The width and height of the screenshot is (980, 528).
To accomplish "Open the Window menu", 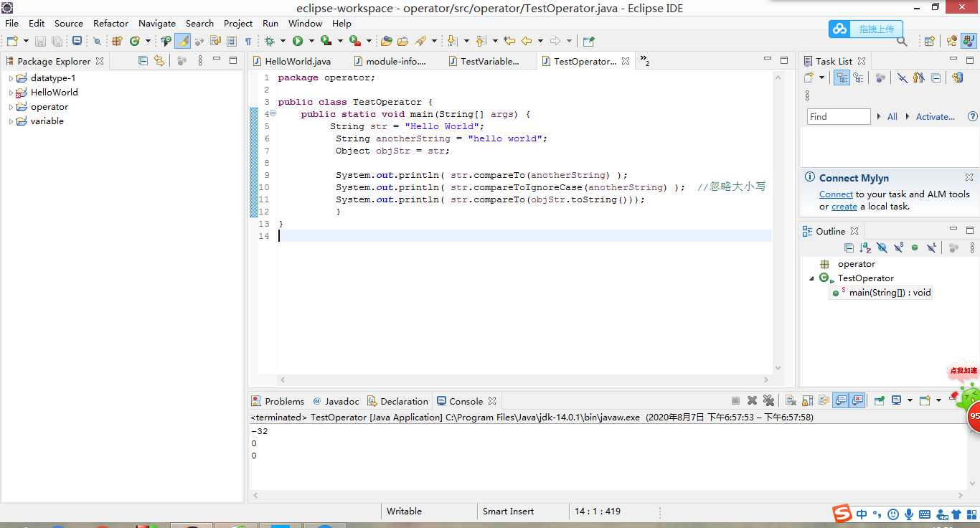I will [x=305, y=23].
